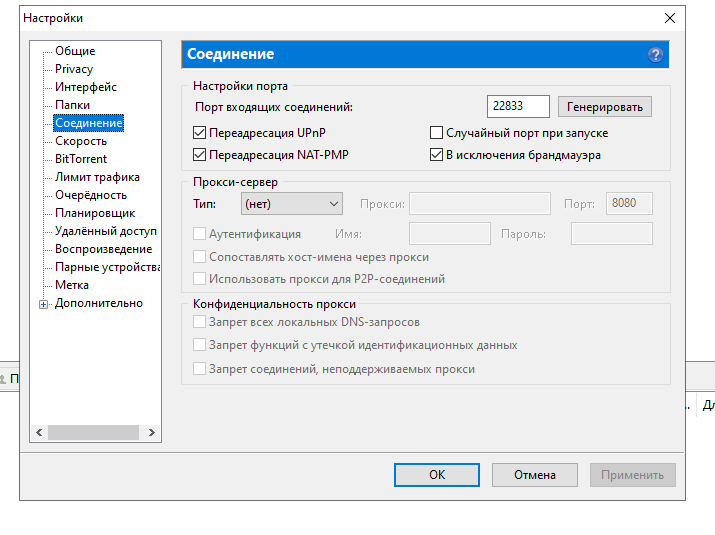Disable Переадресация UPnP checkbox
Viewport: 715px width, 535px height.
[199, 133]
